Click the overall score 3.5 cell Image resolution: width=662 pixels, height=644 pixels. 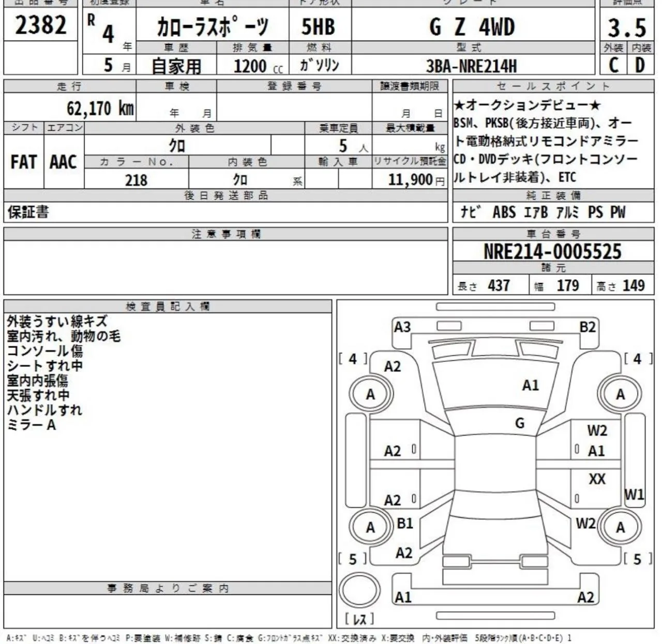pyautogui.click(x=627, y=26)
